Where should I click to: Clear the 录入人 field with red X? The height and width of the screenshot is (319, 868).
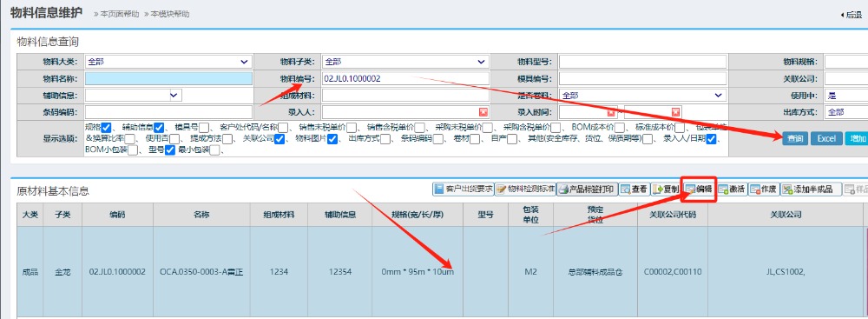coord(483,111)
